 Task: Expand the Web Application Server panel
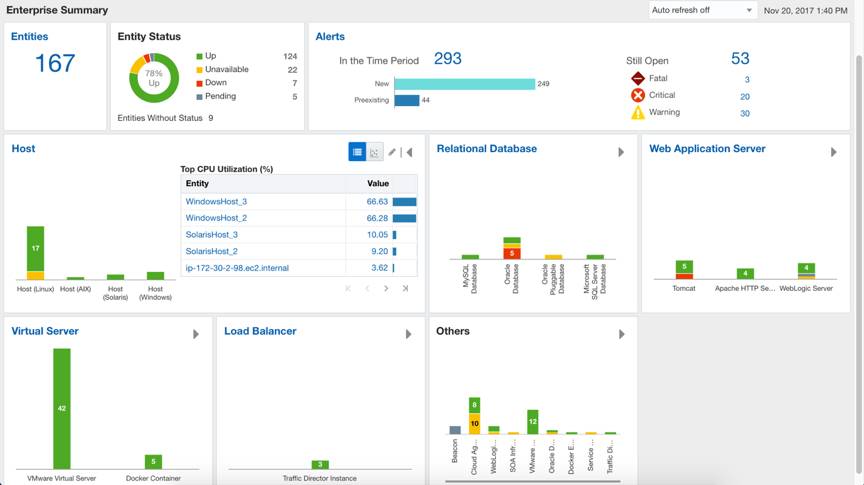coord(833,152)
